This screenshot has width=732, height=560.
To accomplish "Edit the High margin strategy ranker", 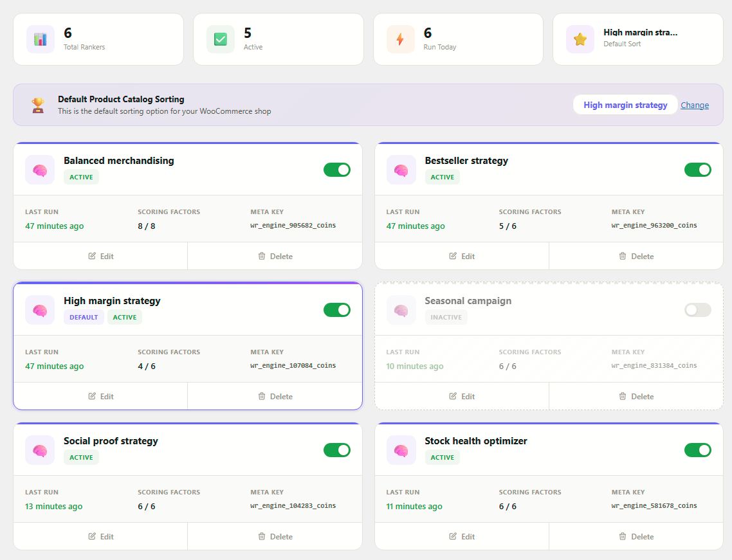I will coord(100,396).
